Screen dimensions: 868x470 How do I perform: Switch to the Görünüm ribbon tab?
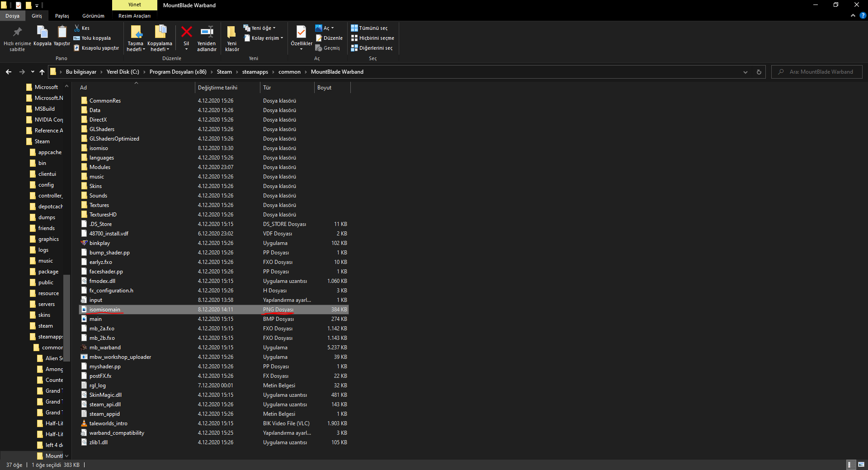coord(94,16)
